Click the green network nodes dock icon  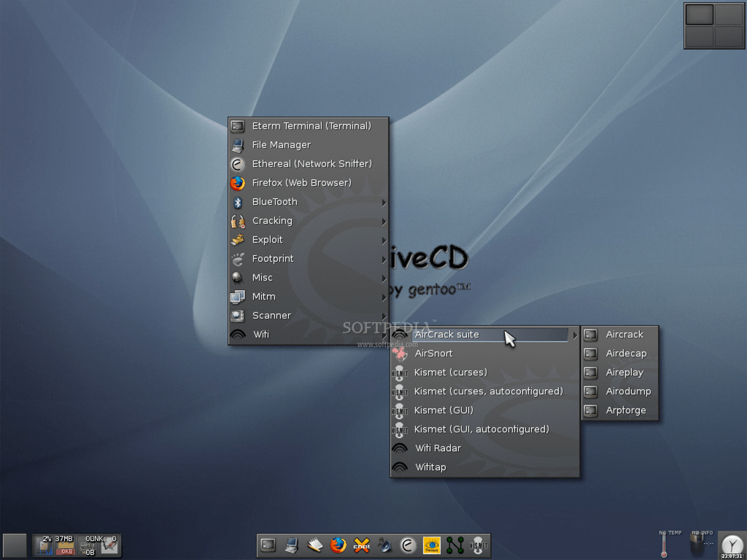click(x=455, y=546)
